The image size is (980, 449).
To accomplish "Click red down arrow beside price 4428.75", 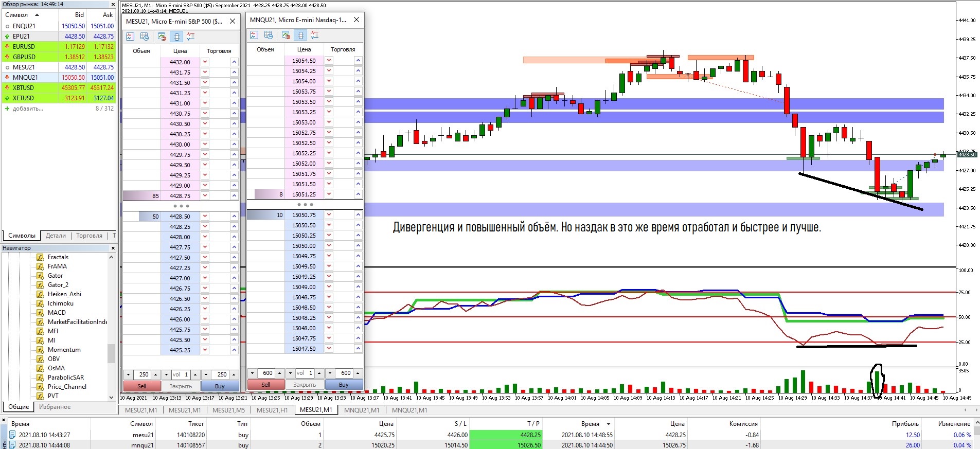I will coord(205,196).
